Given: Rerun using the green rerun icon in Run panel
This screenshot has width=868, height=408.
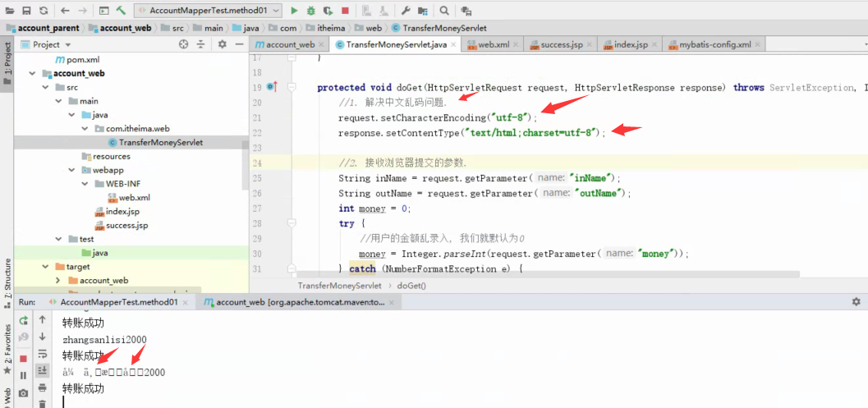Looking at the screenshot, I should tap(23, 320).
